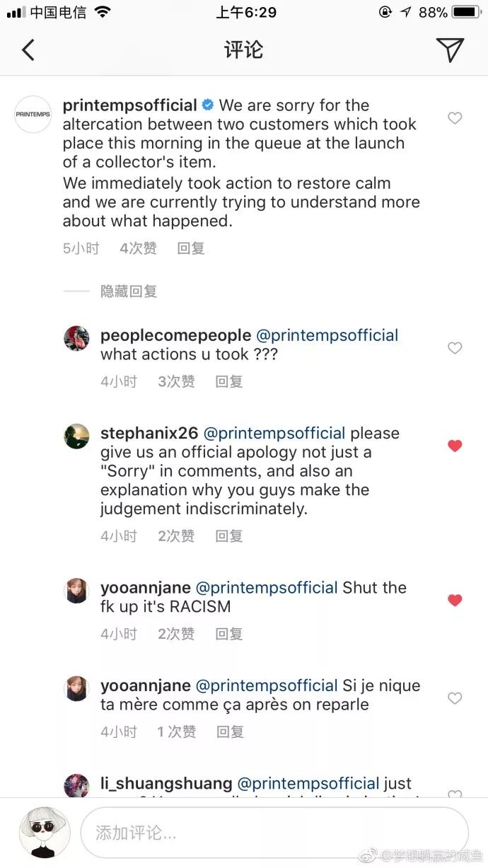Open printempsofficial profile picture
Image resolution: width=488 pixels, height=868 pixels.
(x=33, y=115)
